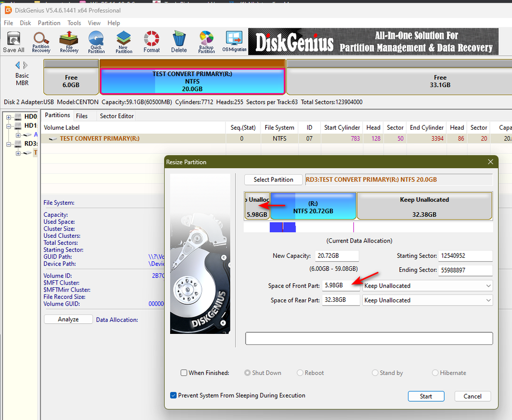Launch OS Migration tool
The width and height of the screenshot is (512, 420).
tap(234, 42)
